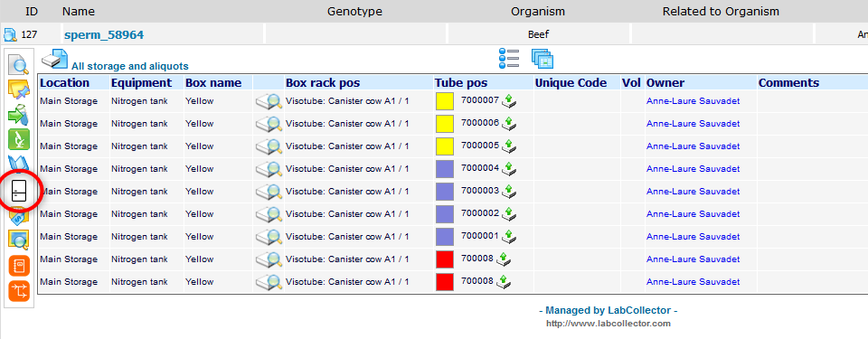Screen dimensions: 868x339
Task: Open the yellow pinned note icon
Action: pos(19,89)
